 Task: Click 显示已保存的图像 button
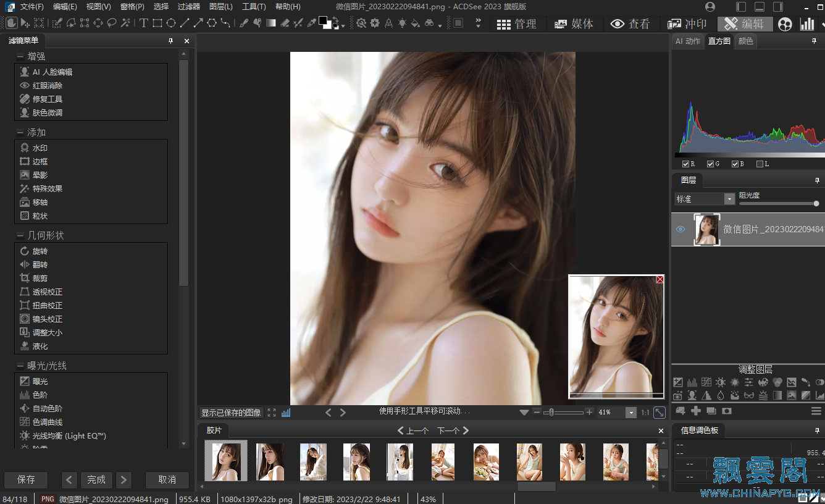click(232, 413)
